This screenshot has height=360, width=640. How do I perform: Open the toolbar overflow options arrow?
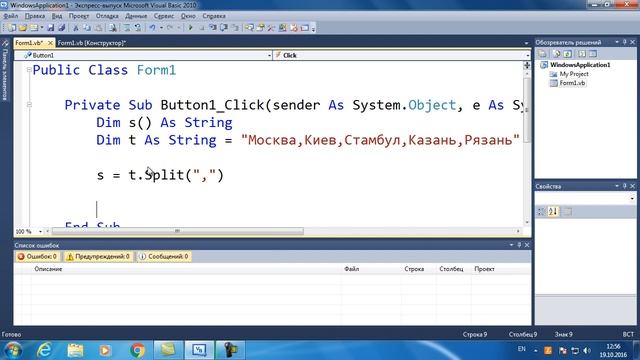[x=313, y=29]
